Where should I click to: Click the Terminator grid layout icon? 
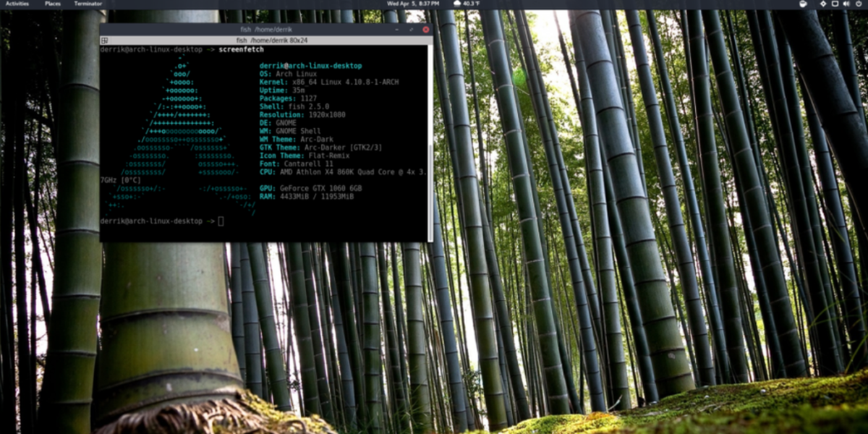click(x=105, y=41)
